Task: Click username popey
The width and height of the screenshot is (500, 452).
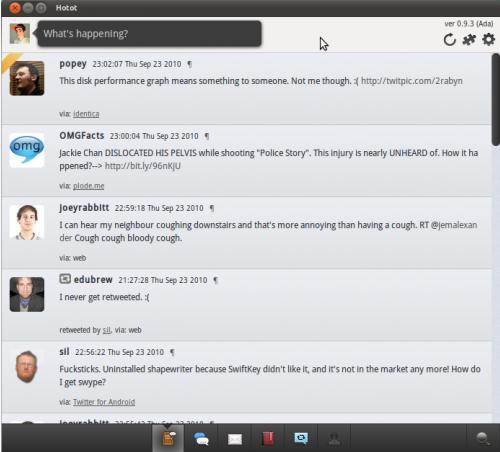Action: pos(73,63)
